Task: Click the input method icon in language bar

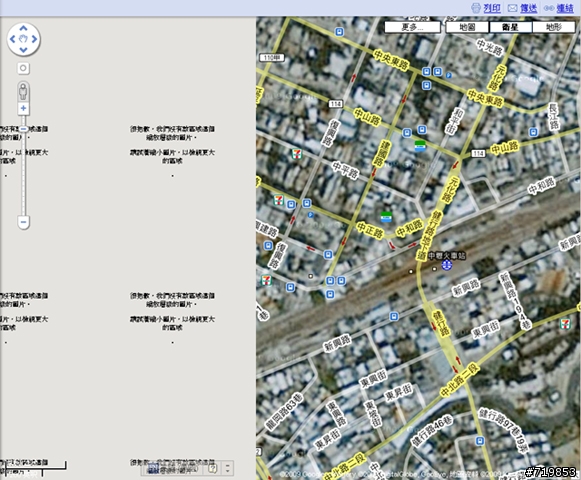Action: pos(153,469)
